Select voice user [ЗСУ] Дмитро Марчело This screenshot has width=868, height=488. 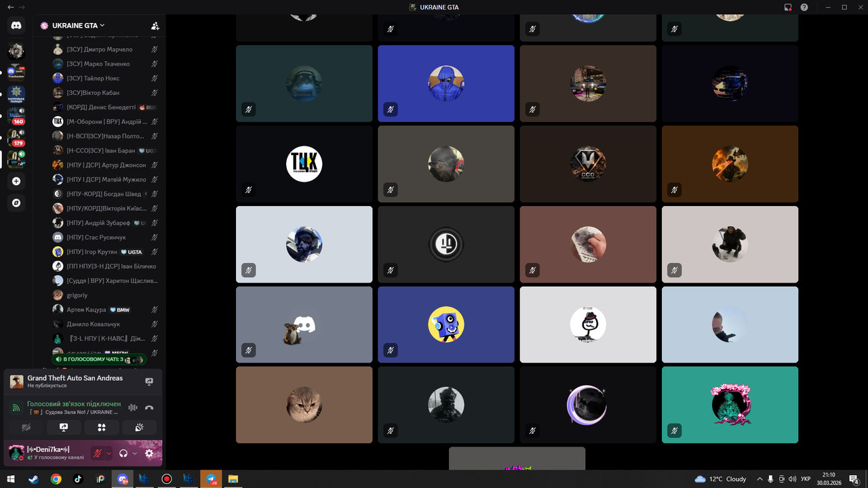[x=105, y=49]
